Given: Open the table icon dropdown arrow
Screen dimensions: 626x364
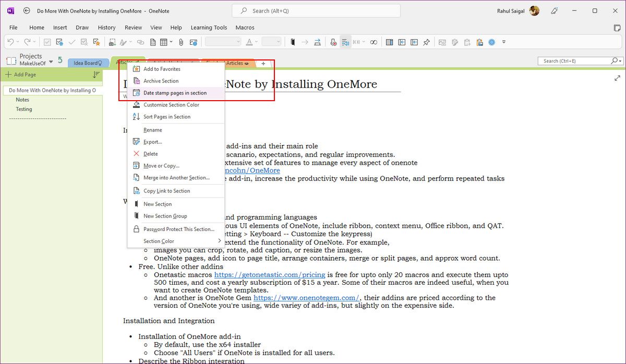Looking at the screenshot, I should point(171,42).
